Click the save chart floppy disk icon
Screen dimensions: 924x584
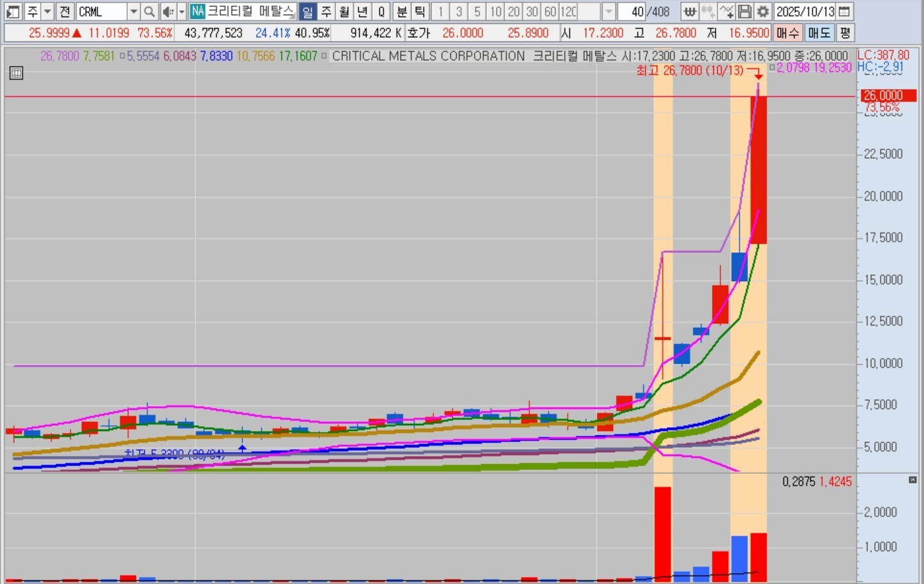coord(744,12)
